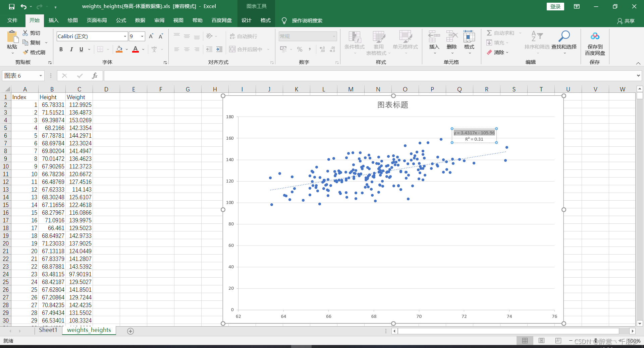Open the font name Calibri dropdown

pyautogui.click(x=125, y=36)
